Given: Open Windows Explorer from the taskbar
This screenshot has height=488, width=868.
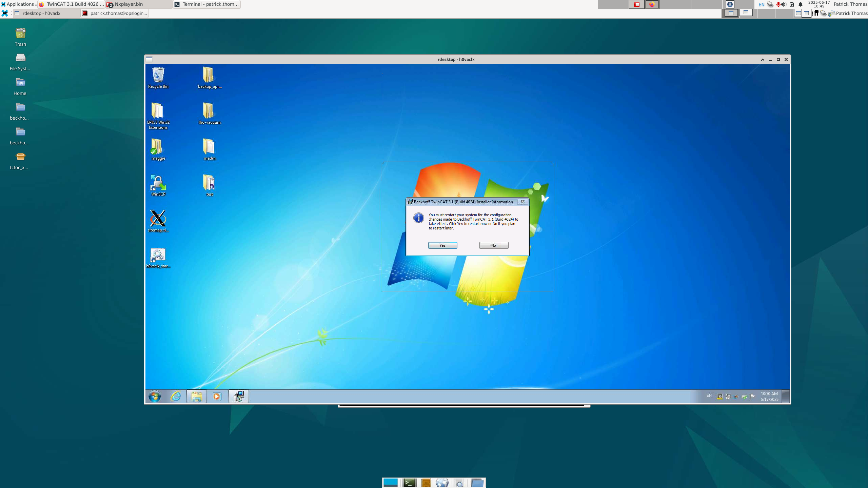Looking at the screenshot, I should (197, 396).
